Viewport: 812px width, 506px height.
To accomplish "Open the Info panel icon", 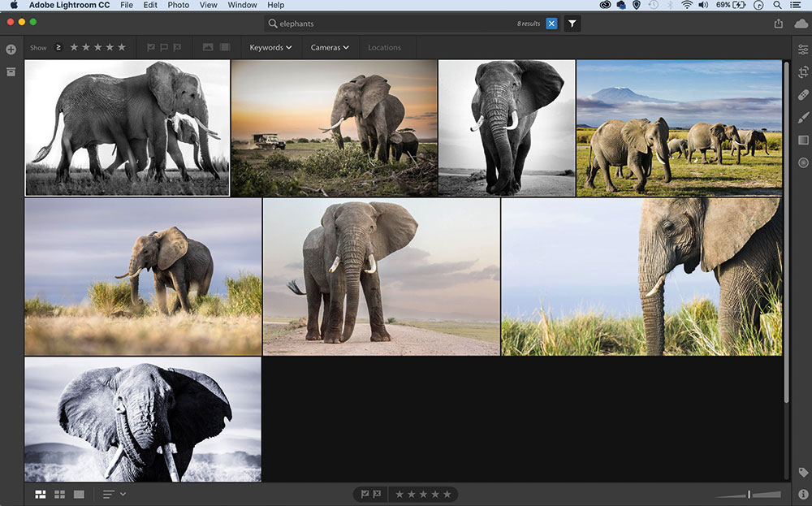I will tap(803, 494).
